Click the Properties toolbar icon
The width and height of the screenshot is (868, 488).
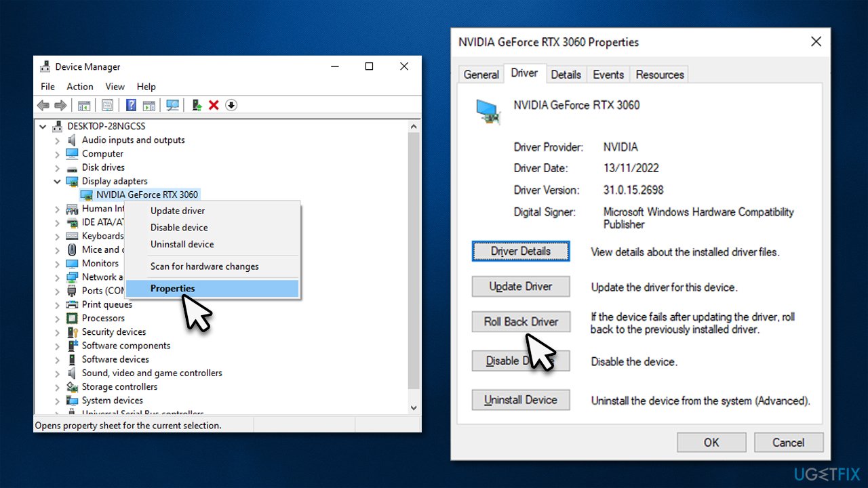pos(107,105)
